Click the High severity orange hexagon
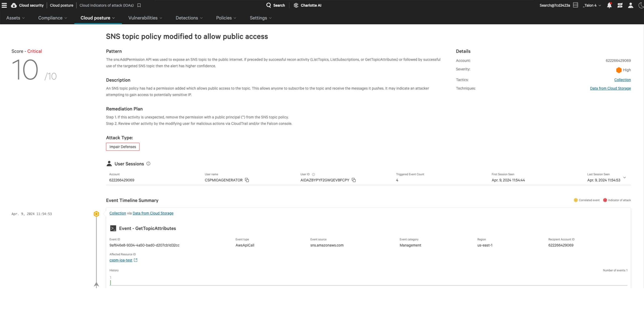The image size is (644, 323). 619,70
